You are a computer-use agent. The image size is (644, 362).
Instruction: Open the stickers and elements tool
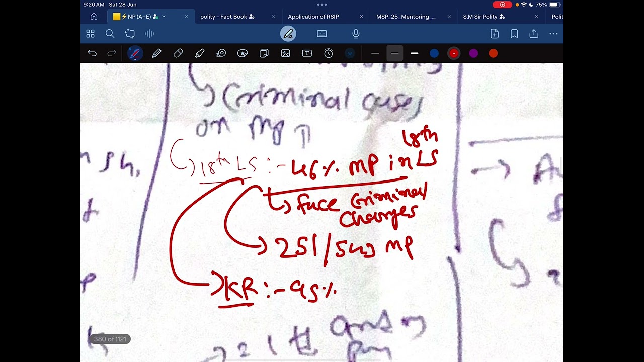point(243,53)
